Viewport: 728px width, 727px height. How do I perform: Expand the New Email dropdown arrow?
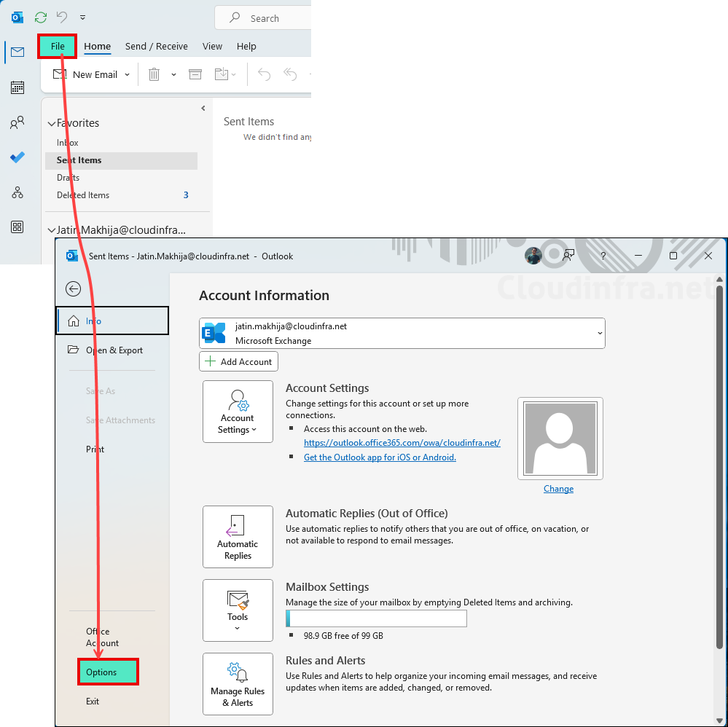127,74
